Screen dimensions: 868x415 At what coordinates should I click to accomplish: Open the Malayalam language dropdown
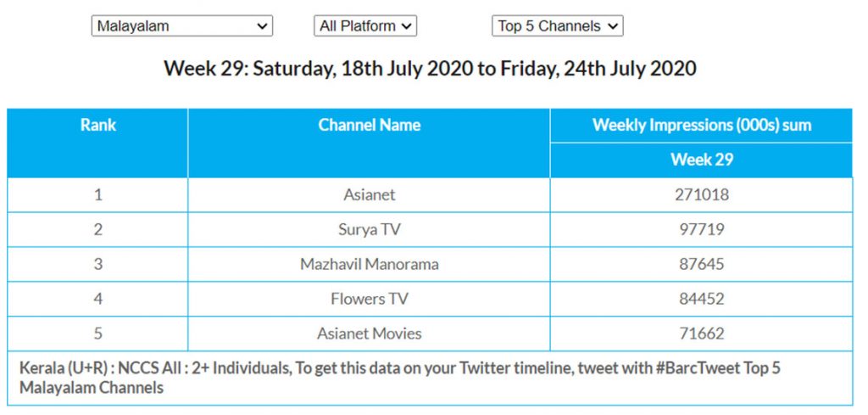pos(181,26)
